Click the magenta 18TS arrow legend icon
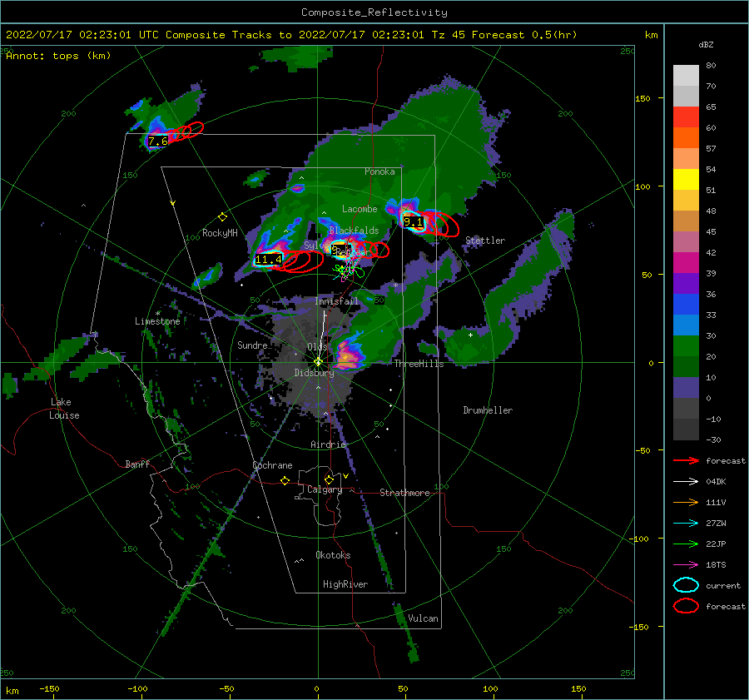The height and width of the screenshot is (700, 749). point(686,565)
